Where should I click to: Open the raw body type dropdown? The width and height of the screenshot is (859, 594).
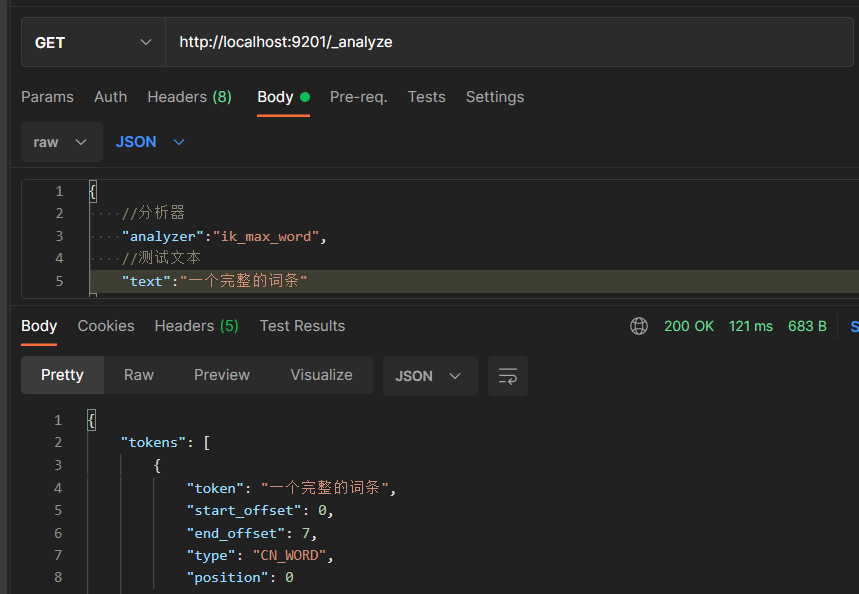(x=61, y=142)
